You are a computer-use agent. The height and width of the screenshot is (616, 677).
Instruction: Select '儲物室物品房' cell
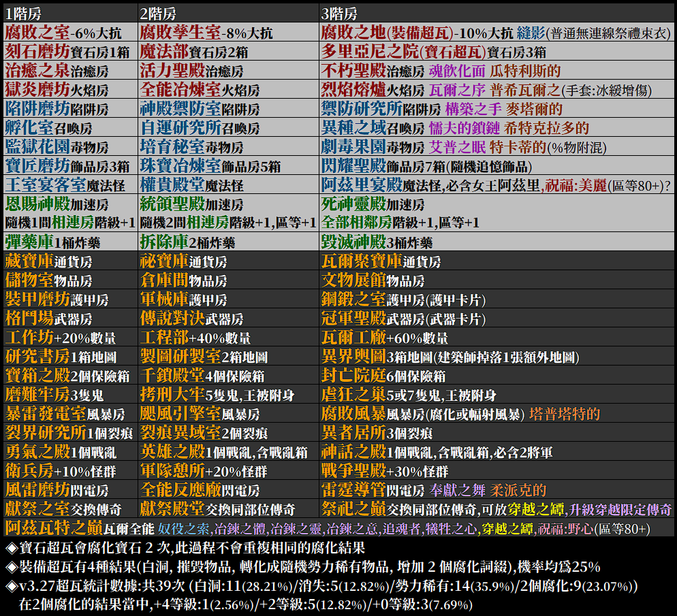(70, 280)
